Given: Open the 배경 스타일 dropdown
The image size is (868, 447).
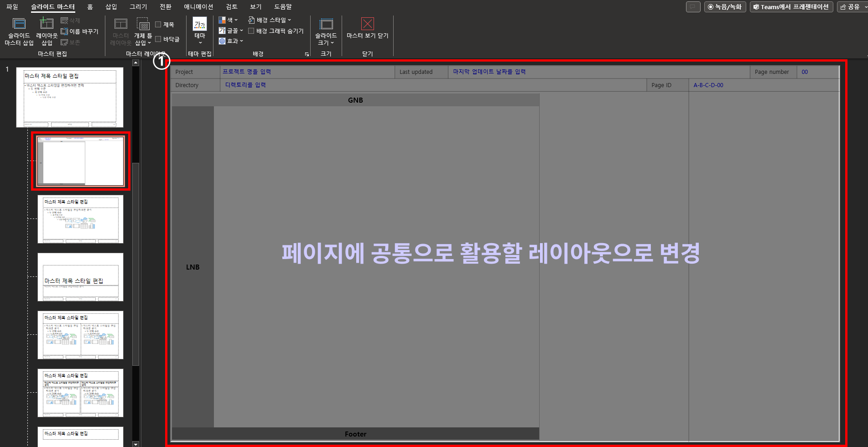Looking at the screenshot, I should [270, 20].
